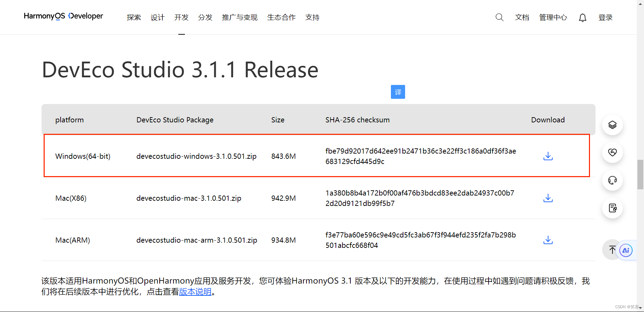Open customer service via the headset icon

[x=612, y=180]
